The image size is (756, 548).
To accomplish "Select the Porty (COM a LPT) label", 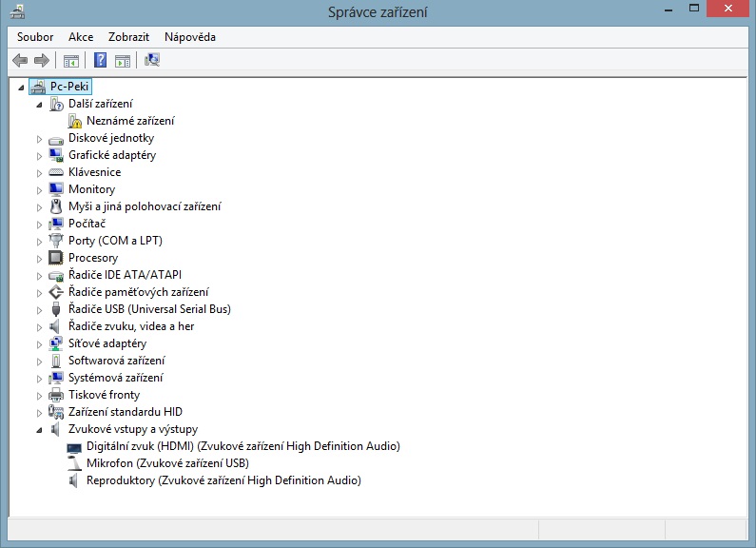I will click(115, 241).
